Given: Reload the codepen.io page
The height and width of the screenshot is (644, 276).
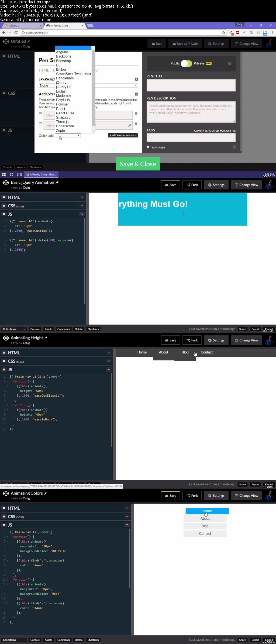Looking at the screenshot, I should click(x=16, y=33).
